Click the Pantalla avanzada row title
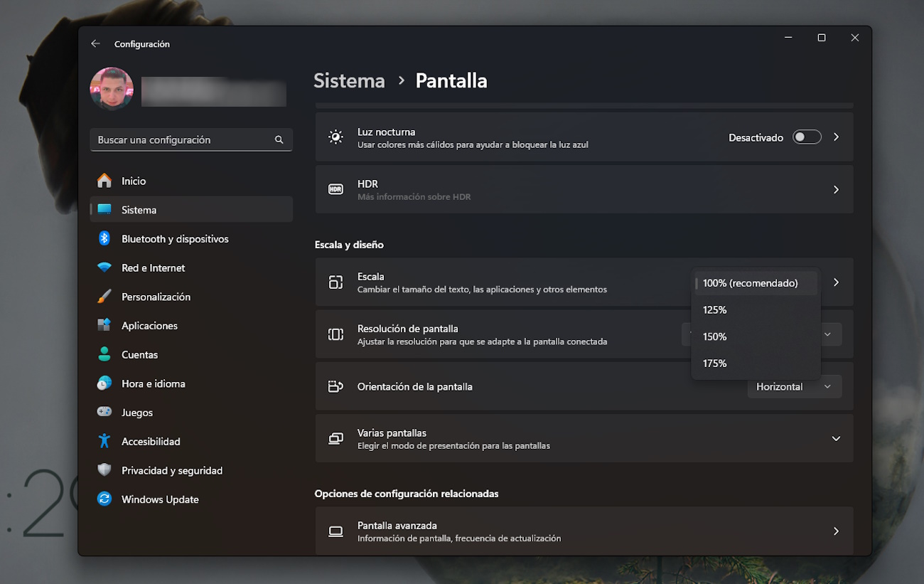924x584 pixels. 397,526
